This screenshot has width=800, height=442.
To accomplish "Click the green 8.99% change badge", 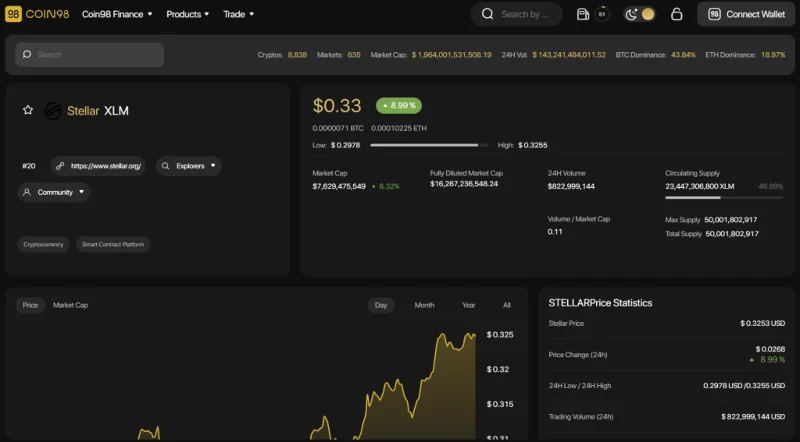I will pyautogui.click(x=399, y=106).
